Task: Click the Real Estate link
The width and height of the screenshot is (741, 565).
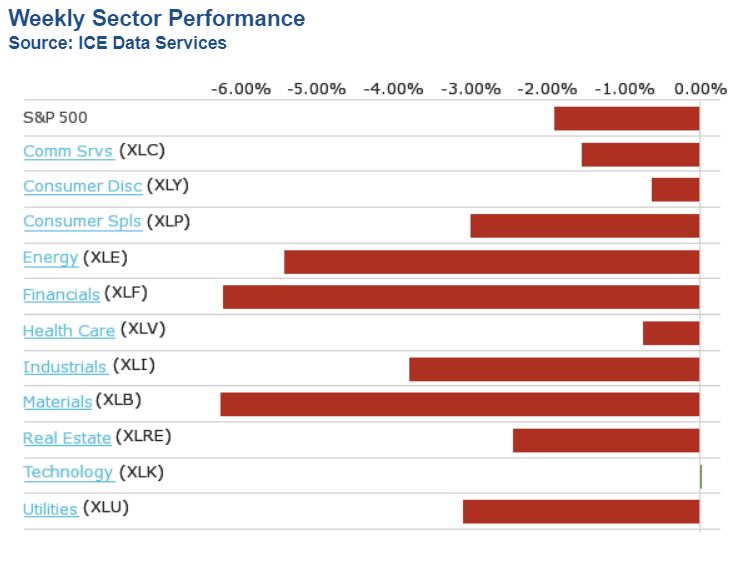Action: pos(67,438)
